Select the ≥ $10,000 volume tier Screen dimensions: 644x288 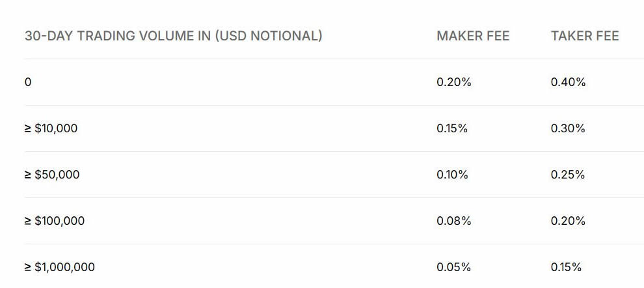pyautogui.click(x=51, y=128)
